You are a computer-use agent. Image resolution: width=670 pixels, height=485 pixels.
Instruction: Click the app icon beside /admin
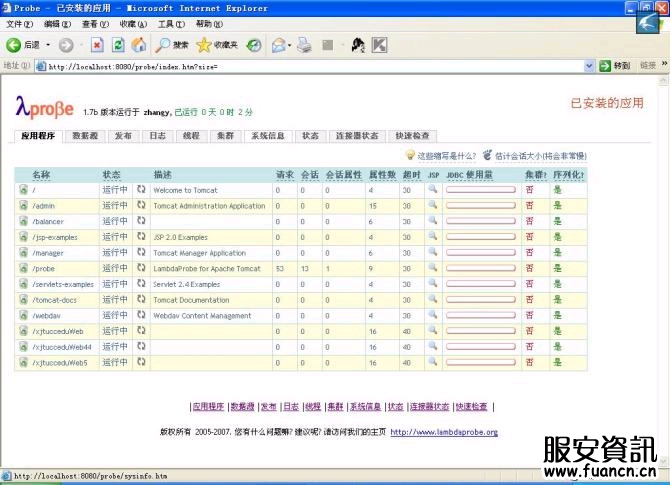pyautogui.click(x=23, y=206)
